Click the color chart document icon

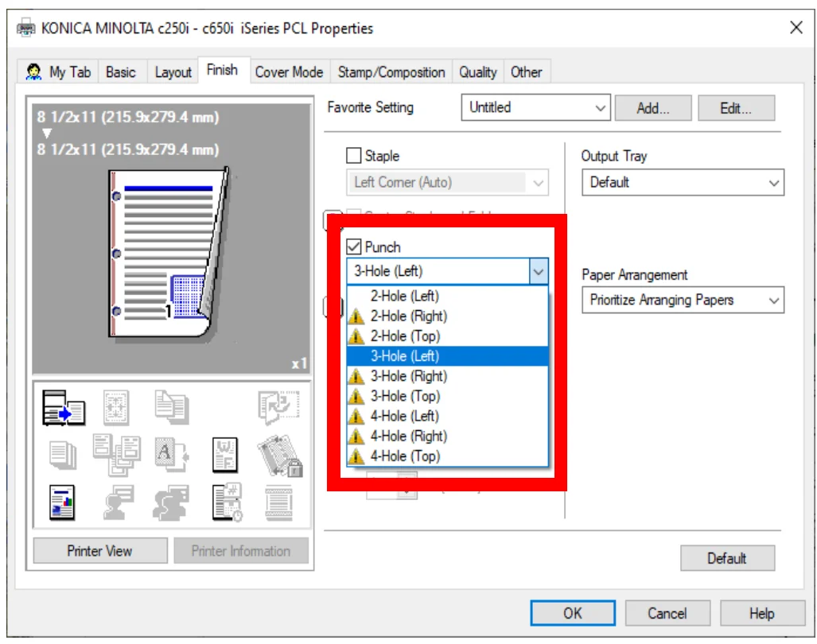click(x=62, y=503)
